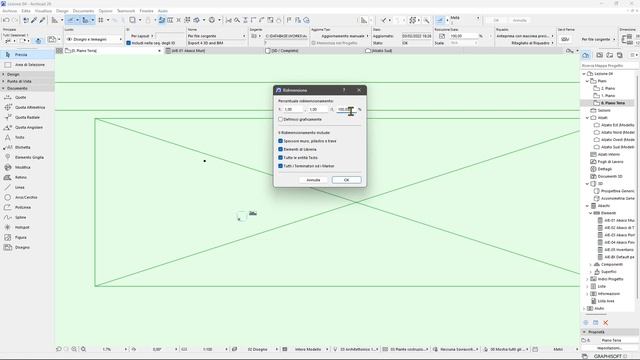640x360 pixels.
Task: Select 0. Piano Terra in the navigator
Action: click(x=613, y=103)
